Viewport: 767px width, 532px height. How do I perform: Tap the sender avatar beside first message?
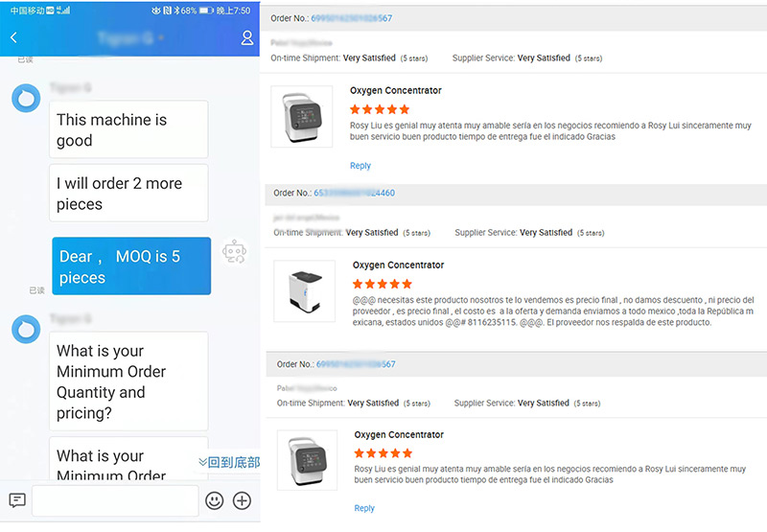26,99
